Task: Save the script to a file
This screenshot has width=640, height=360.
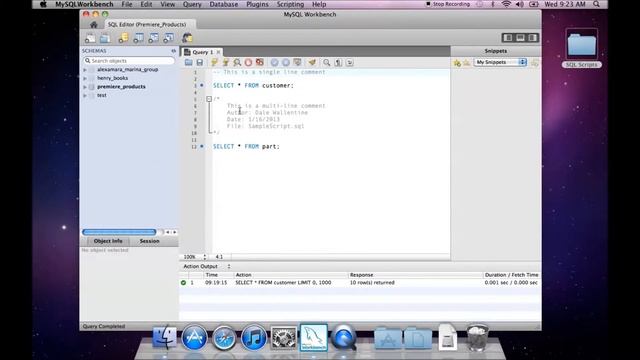Action: (200, 62)
